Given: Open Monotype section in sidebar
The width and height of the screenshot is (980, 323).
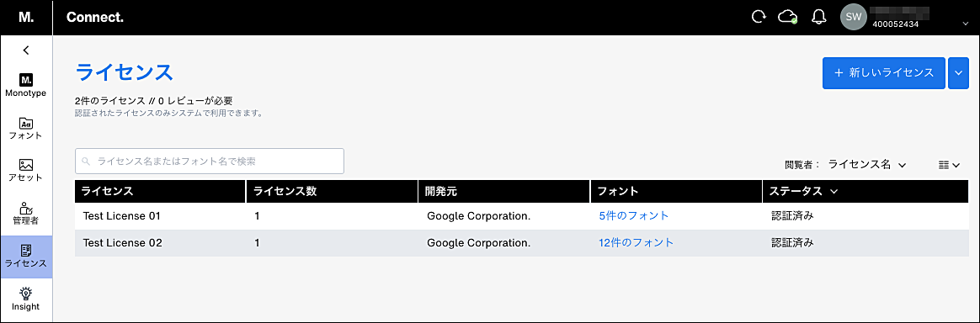Looking at the screenshot, I should [x=26, y=86].
